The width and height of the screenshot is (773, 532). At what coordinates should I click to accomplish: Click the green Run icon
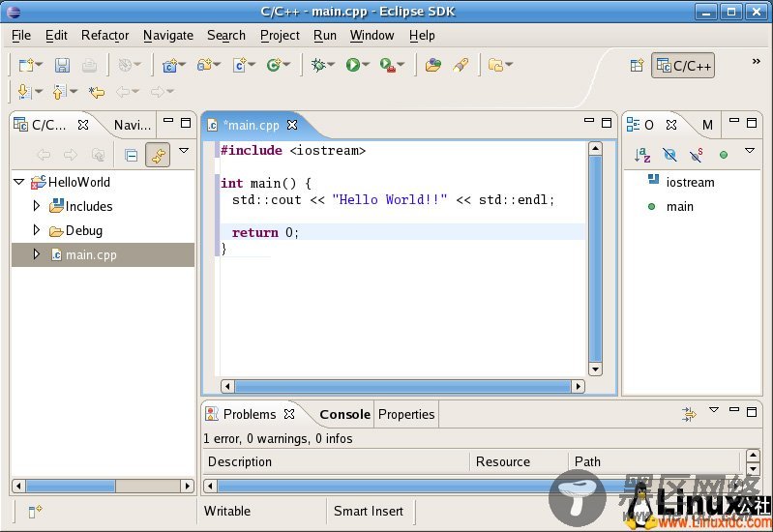[x=352, y=65]
